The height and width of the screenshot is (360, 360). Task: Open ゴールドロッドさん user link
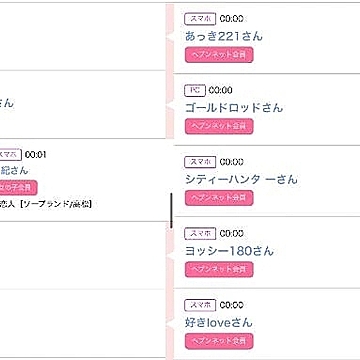pos(234,108)
